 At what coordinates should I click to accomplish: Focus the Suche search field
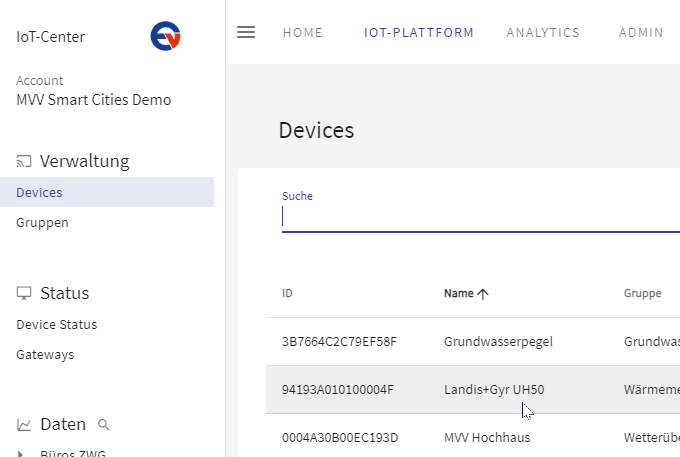pos(480,217)
